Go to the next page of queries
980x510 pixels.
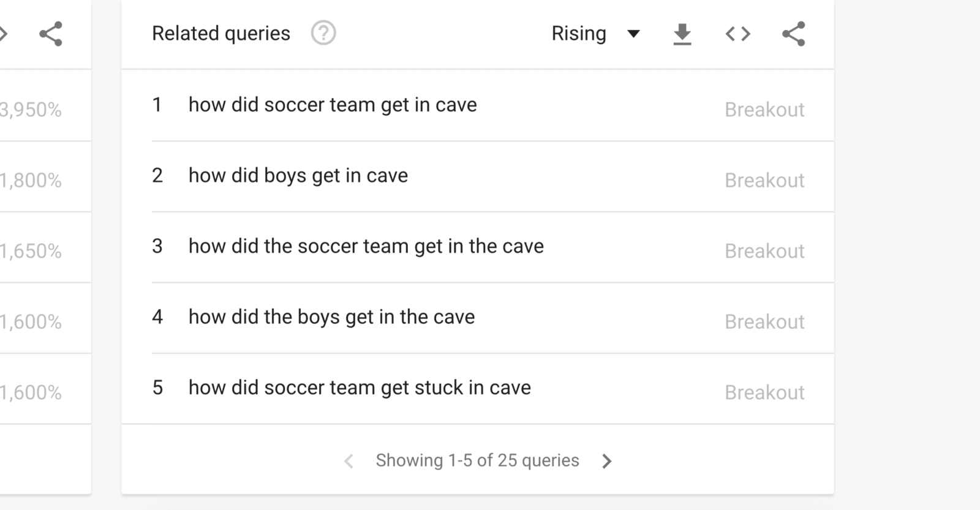tap(606, 461)
